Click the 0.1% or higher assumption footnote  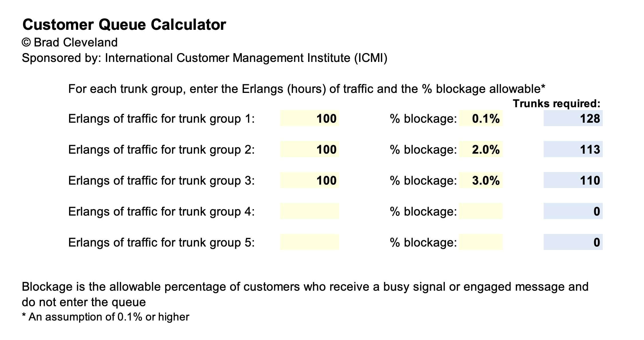coord(106,317)
